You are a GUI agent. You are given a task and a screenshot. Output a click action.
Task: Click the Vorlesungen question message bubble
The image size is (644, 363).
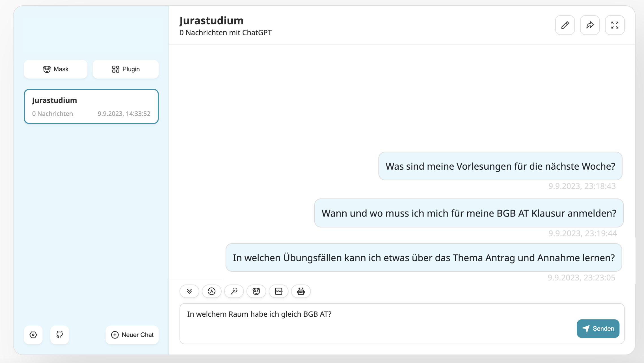[500, 167]
